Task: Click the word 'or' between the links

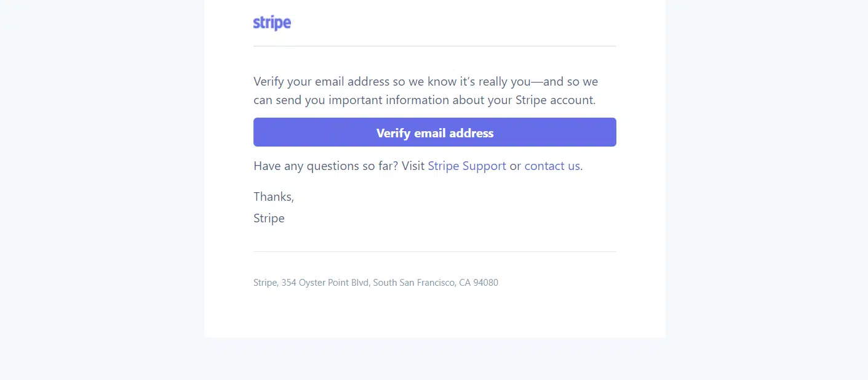Action: coord(516,166)
